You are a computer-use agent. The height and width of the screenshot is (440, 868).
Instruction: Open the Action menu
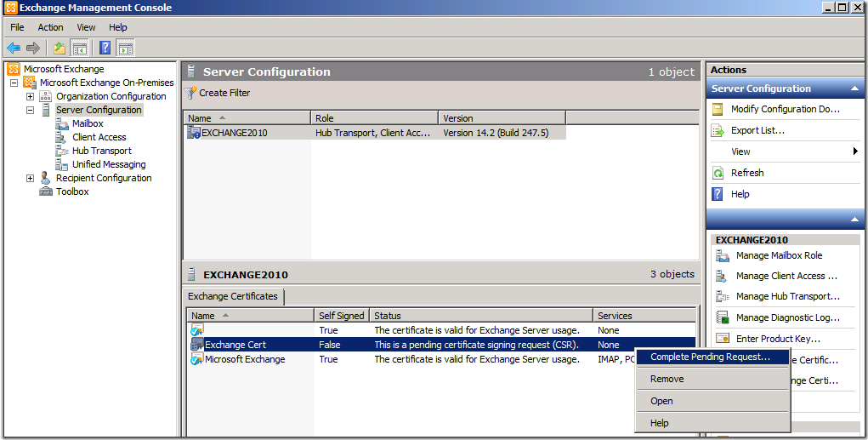coord(50,27)
